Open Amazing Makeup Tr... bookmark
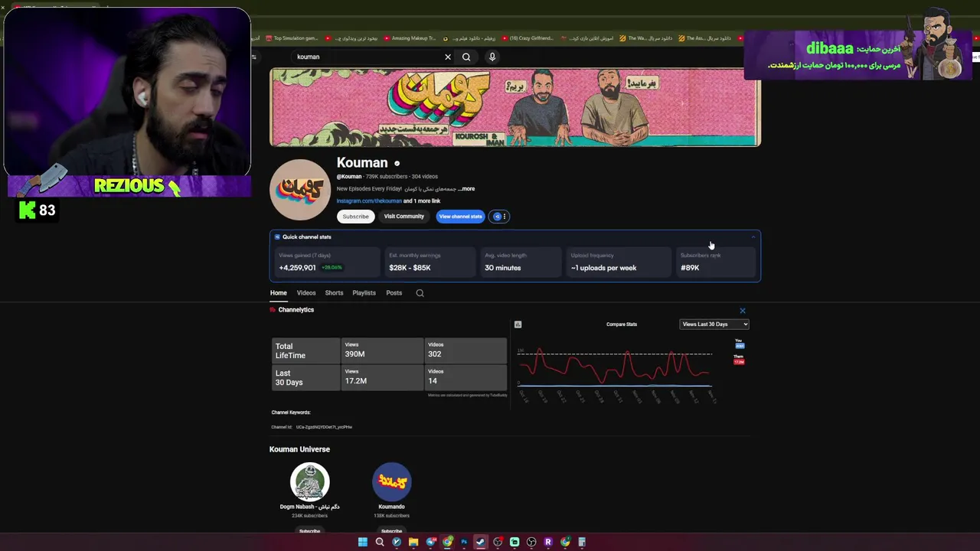Screen dimensions: 980x551 (x=410, y=38)
